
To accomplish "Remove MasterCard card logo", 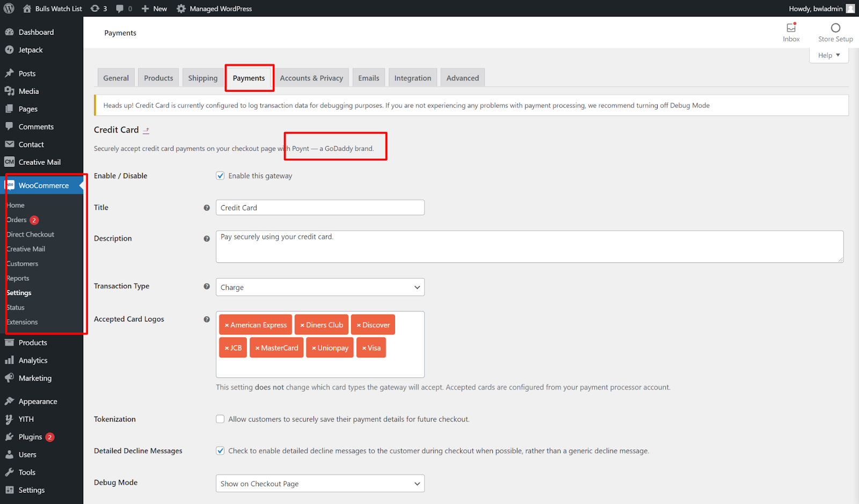I will pos(258,348).
